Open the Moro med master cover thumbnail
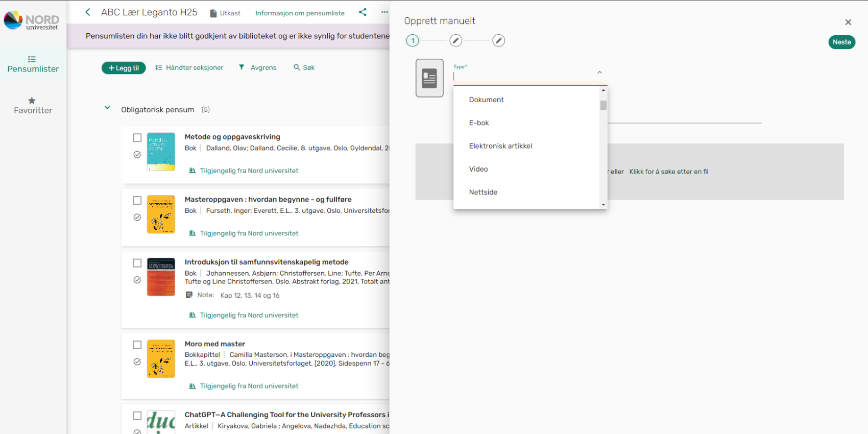The width and height of the screenshot is (868, 434). point(161,359)
